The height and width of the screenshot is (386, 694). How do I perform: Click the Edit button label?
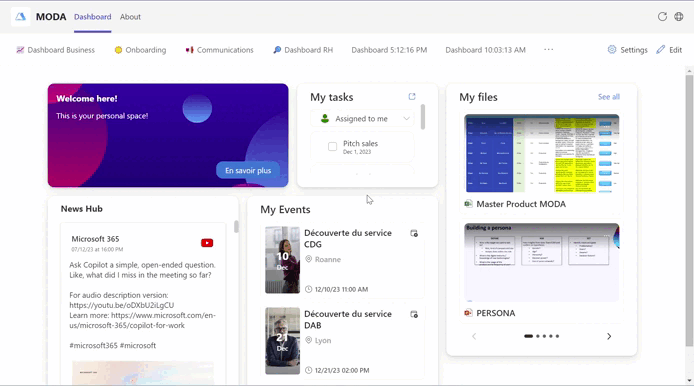point(675,50)
